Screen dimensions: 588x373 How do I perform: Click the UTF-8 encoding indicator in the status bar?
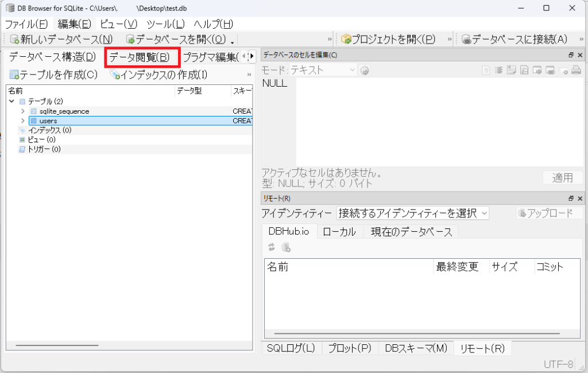point(558,364)
